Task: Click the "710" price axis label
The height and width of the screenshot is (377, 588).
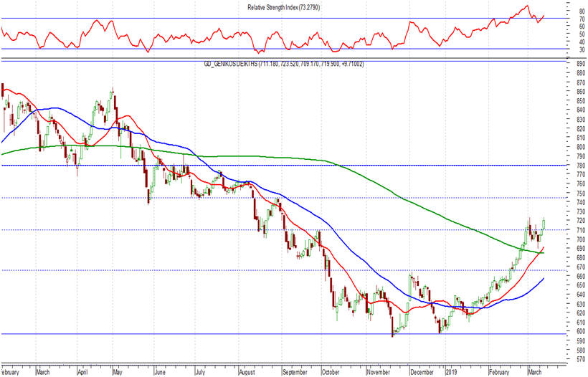Action: click(581, 230)
